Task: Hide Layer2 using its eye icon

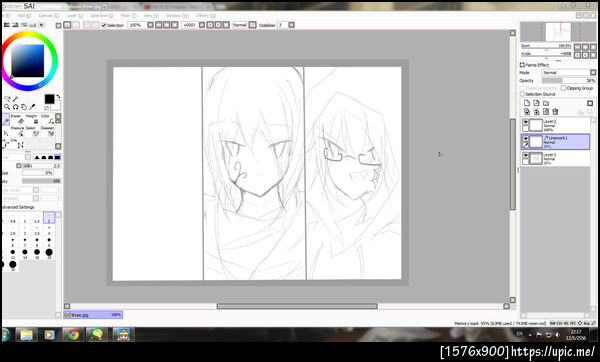Action: tap(525, 122)
